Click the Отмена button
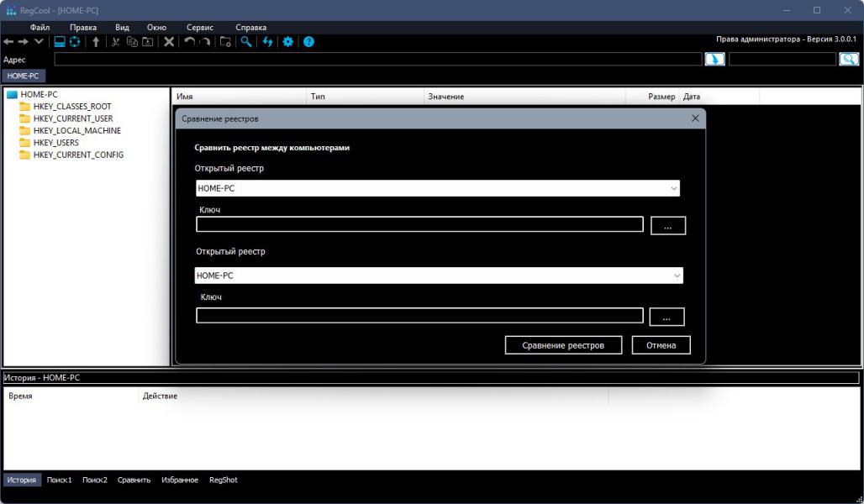The width and height of the screenshot is (864, 504). click(661, 345)
